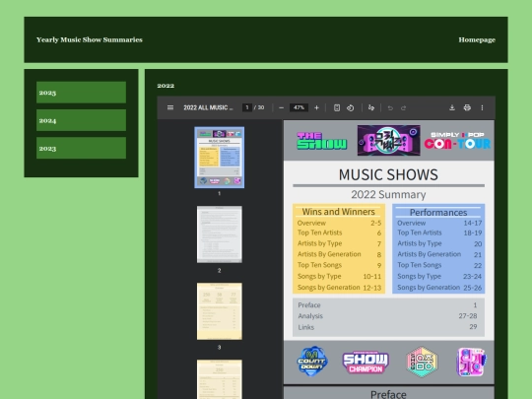Click the pink Inkigayo logo

coord(471,362)
